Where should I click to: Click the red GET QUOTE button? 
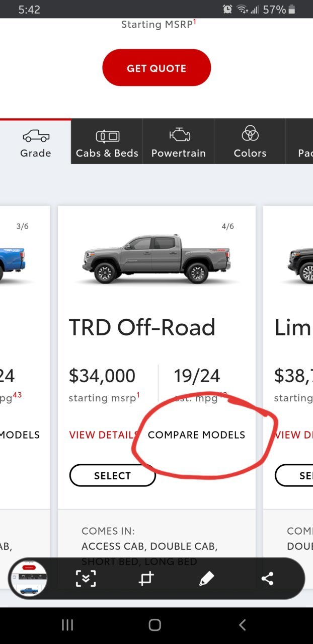click(156, 67)
